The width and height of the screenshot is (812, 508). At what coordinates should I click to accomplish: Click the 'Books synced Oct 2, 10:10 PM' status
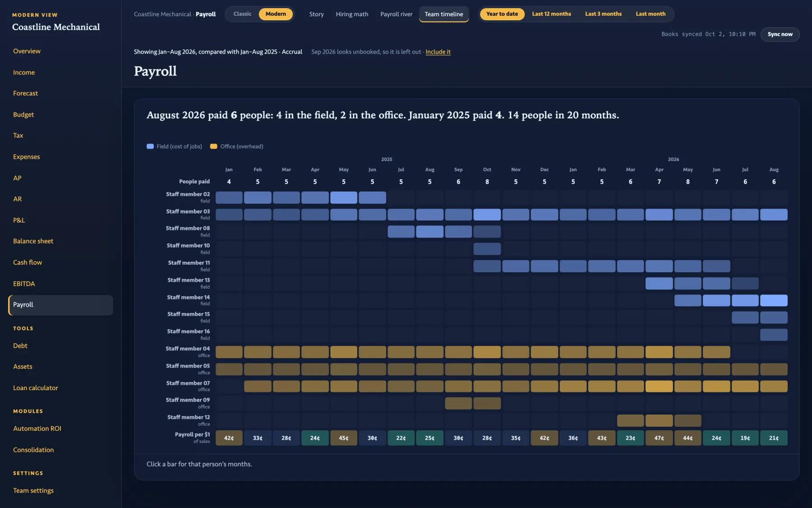click(708, 34)
